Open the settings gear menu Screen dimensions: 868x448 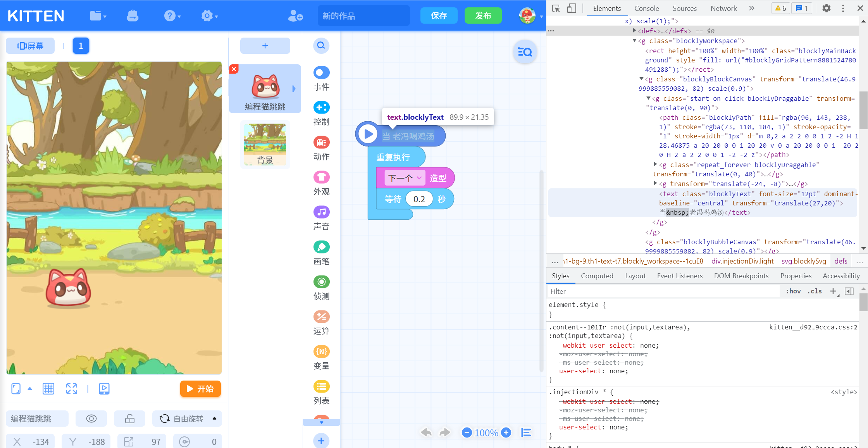(209, 16)
